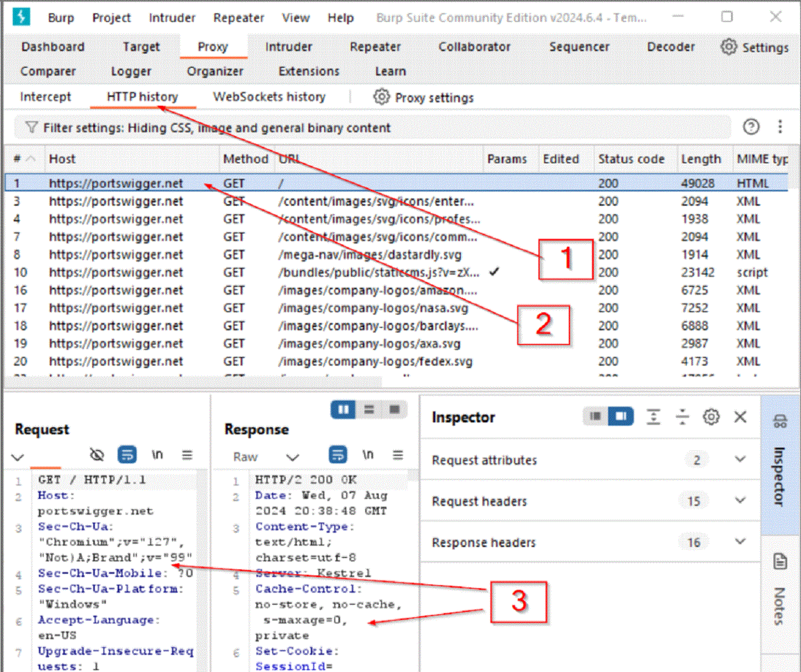Image resolution: width=801 pixels, height=672 pixels.
Task: Open the Repeater main tab
Action: coord(375,47)
